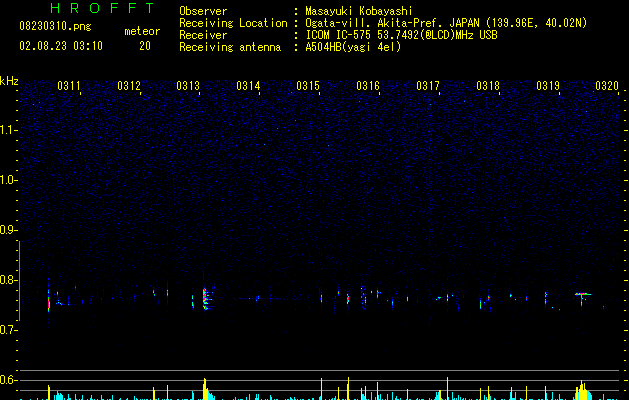
Task: Click the 0313 time marker
Action: [188, 86]
